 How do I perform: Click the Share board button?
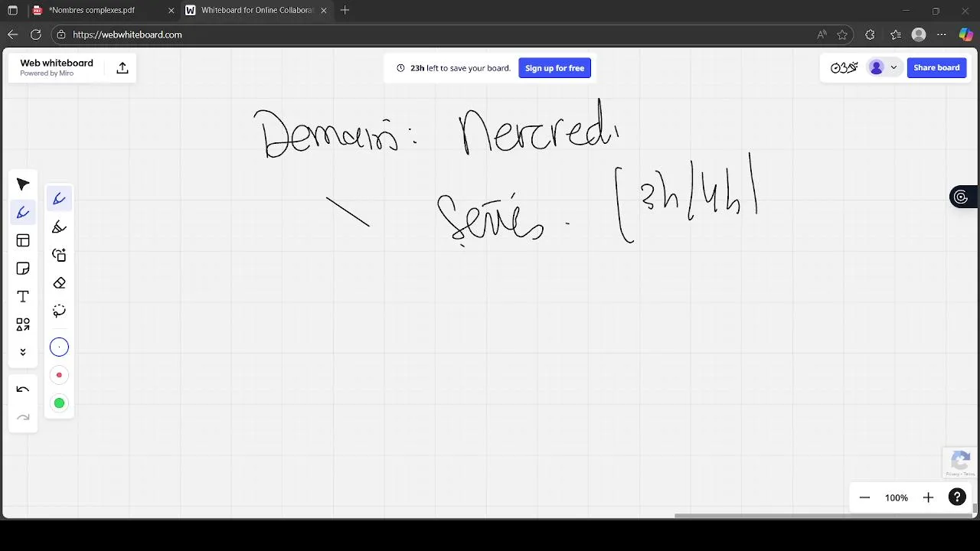(936, 67)
